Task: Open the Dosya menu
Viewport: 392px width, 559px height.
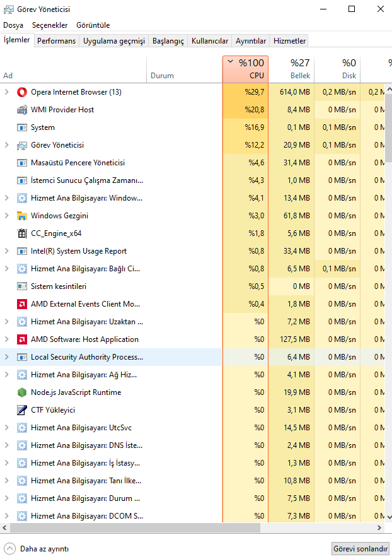Action: pyautogui.click(x=13, y=25)
